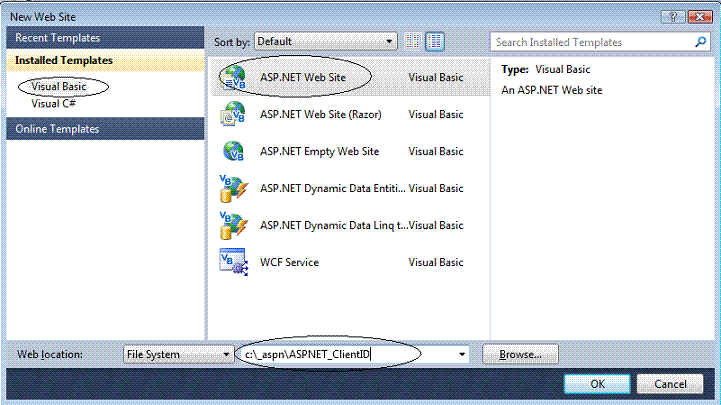721x405 pixels.
Task: Open the Installed Templates section
Action: [105, 60]
